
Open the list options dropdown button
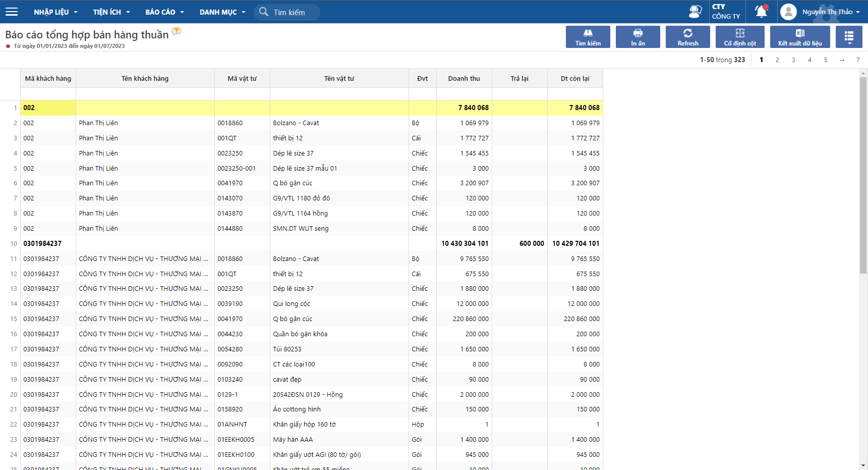(x=849, y=37)
